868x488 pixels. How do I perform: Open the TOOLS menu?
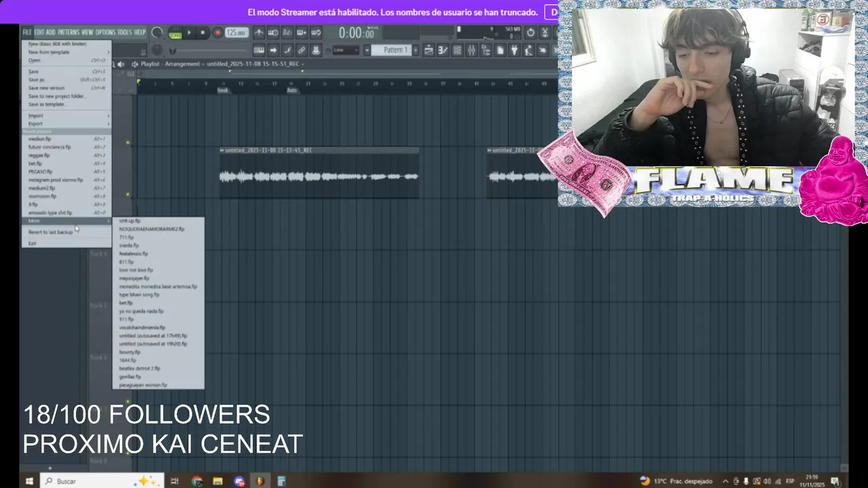[x=125, y=33]
